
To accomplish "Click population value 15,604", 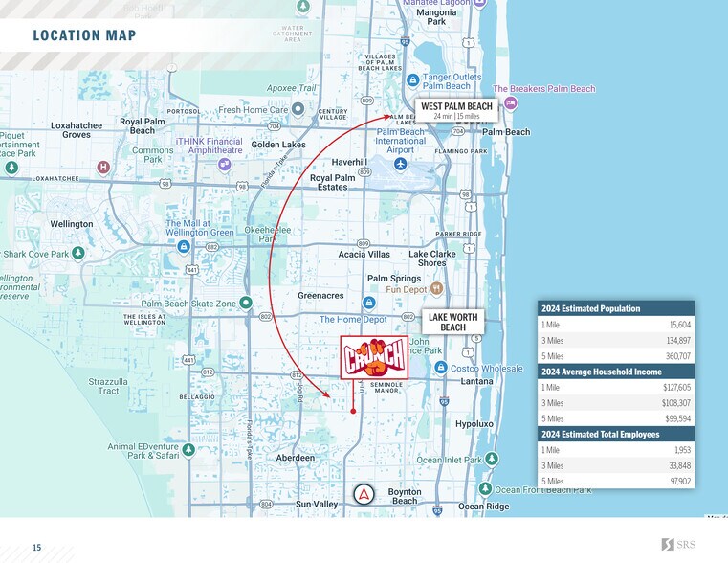I will (680, 325).
